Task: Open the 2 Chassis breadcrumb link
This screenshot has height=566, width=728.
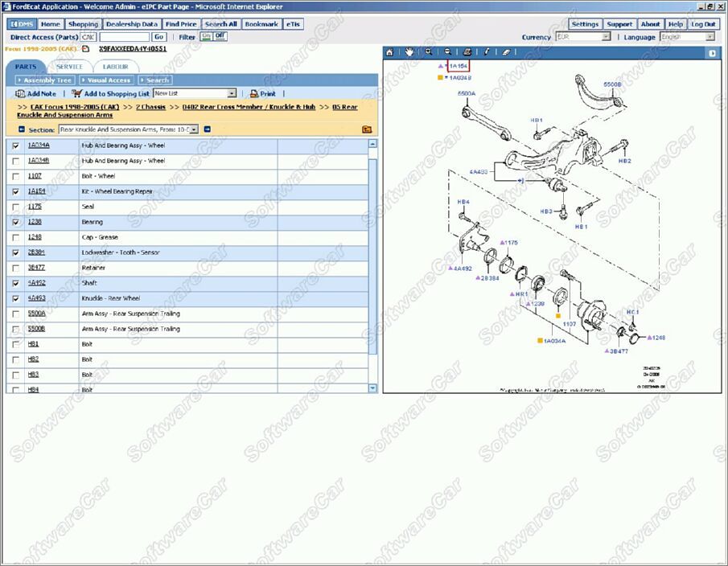Action: click(x=150, y=106)
